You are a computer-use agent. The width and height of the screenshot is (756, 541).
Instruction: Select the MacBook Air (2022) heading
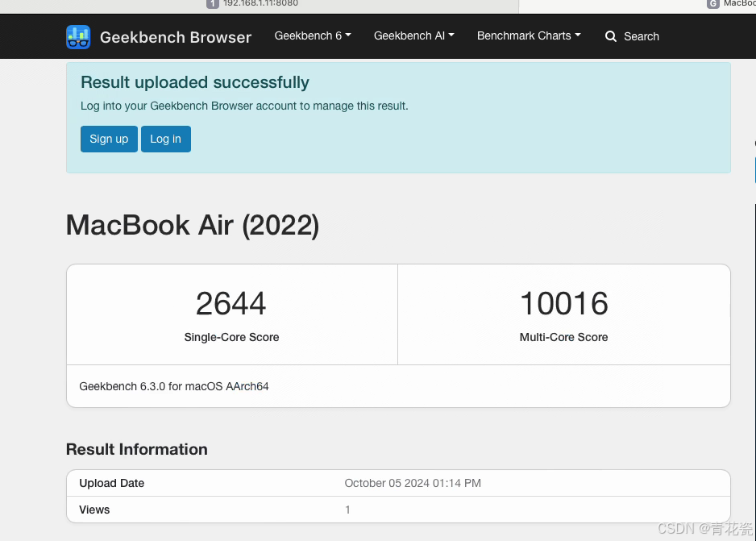click(x=193, y=225)
